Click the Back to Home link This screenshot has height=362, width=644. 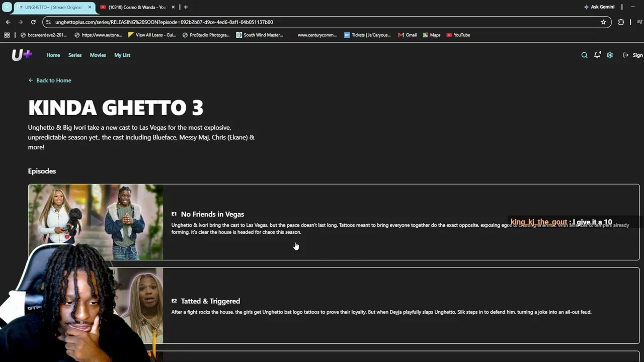coord(50,80)
